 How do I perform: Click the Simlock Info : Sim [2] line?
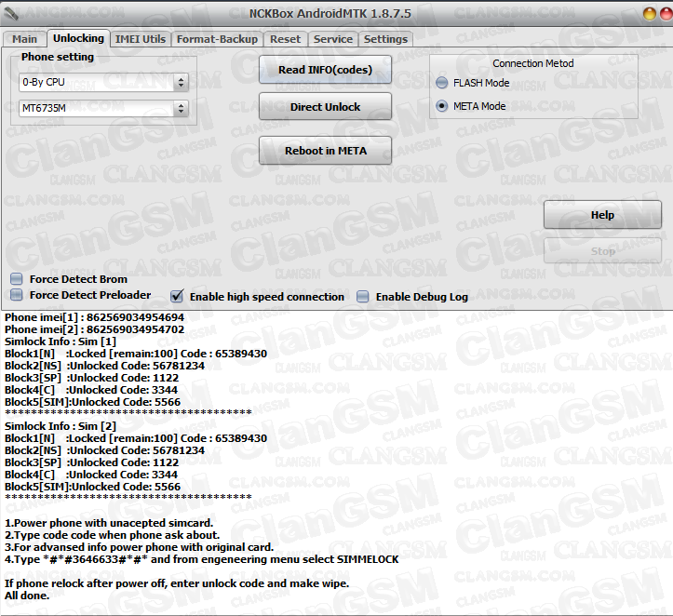[61, 425]
